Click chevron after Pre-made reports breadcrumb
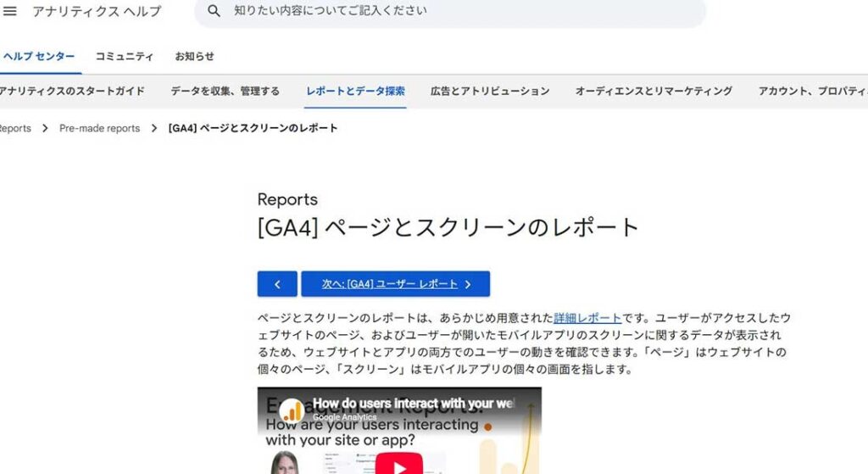The height and width of the screenshot is (474, 868). tap(154, 129)
